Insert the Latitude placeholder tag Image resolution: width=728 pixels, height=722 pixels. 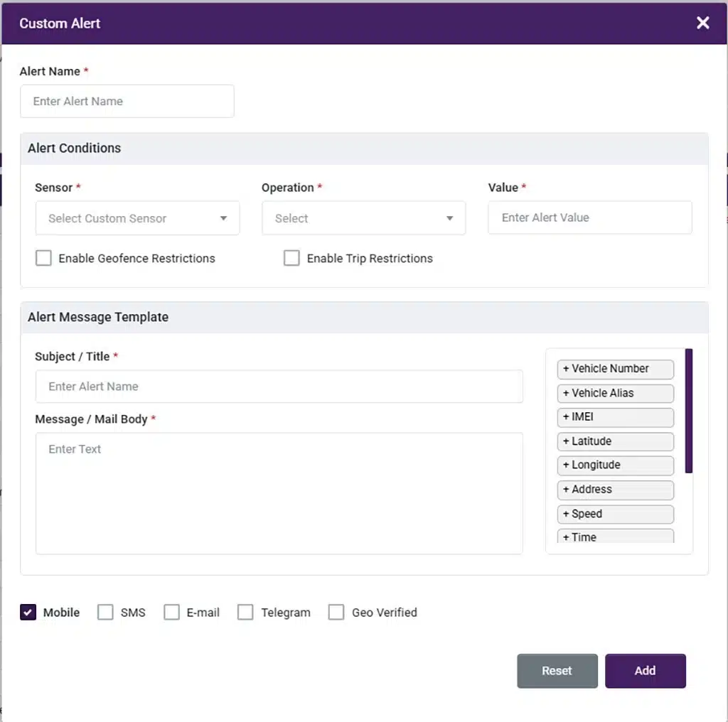pyautogui.click(x=614, y=441)
